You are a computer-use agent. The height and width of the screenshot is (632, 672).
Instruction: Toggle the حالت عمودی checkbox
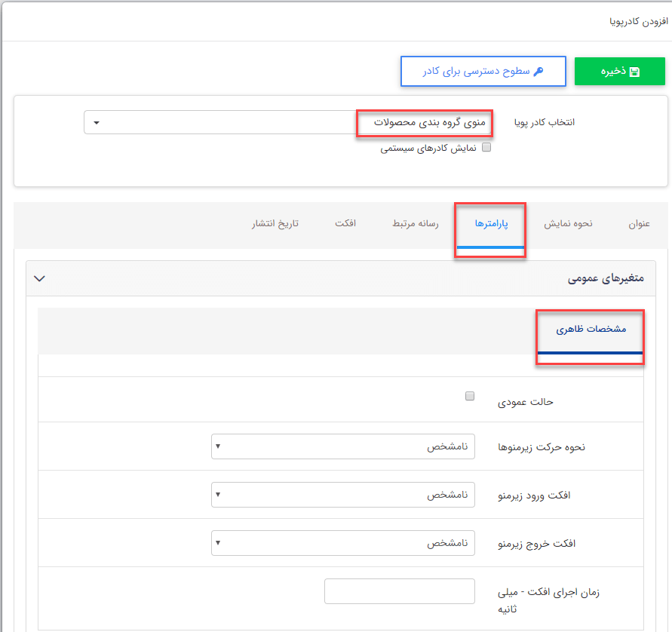tap(470, 394)
